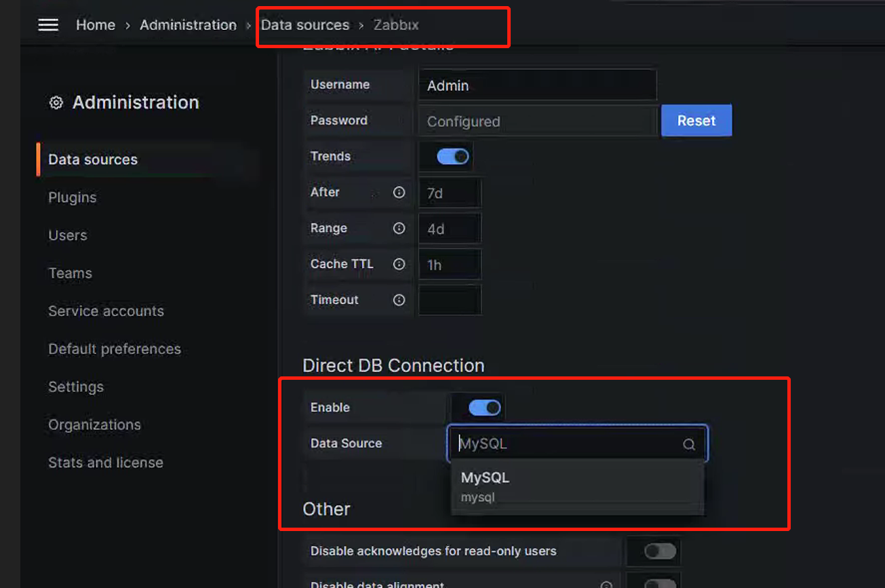Screen dimensions: 885x588
Task: Click the info icon next to After
Action: coord(399,193)
